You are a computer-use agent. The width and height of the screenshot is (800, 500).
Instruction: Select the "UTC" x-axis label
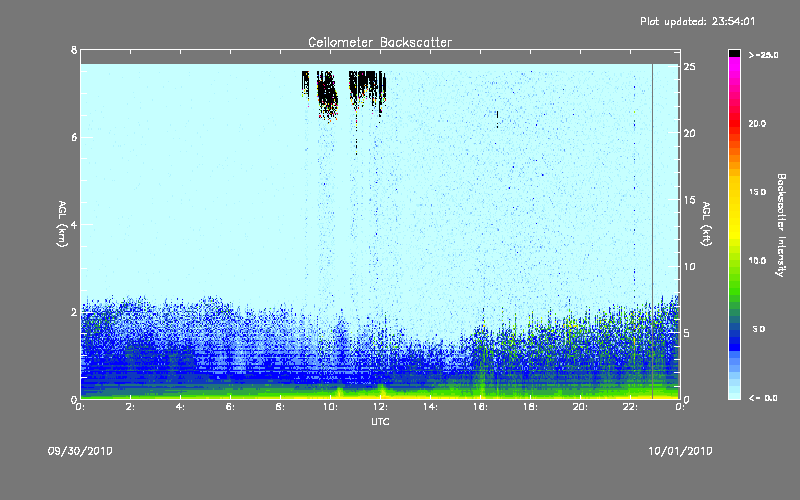click(x=380, y=421)
